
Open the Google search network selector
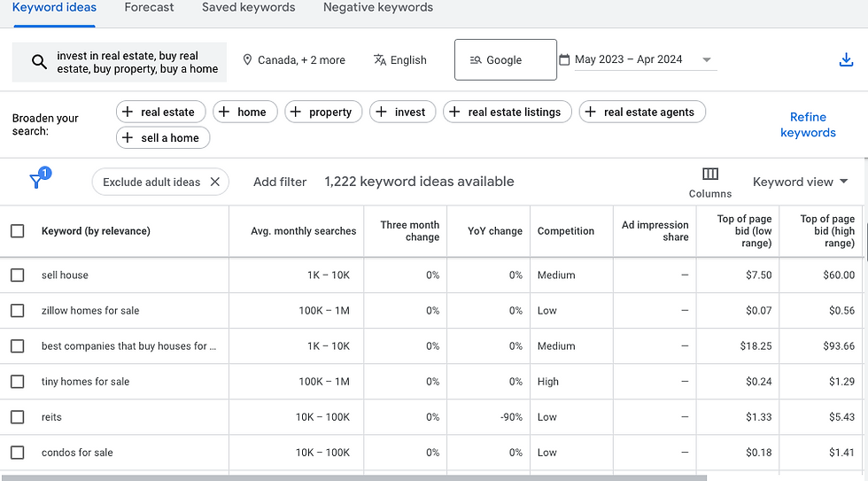pyautogui.click(x=506, y=59)
